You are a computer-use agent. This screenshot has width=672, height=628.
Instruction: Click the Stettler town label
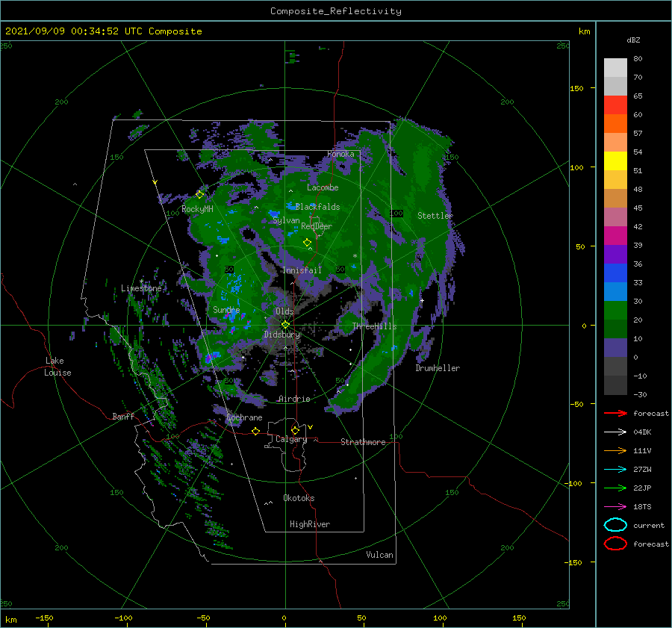(x=435, y=216)
